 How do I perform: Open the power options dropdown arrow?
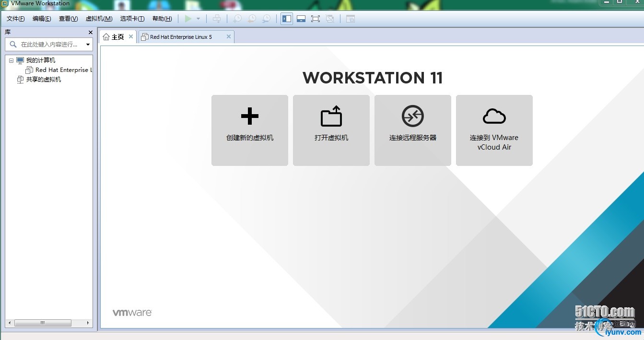coord(198,19)
